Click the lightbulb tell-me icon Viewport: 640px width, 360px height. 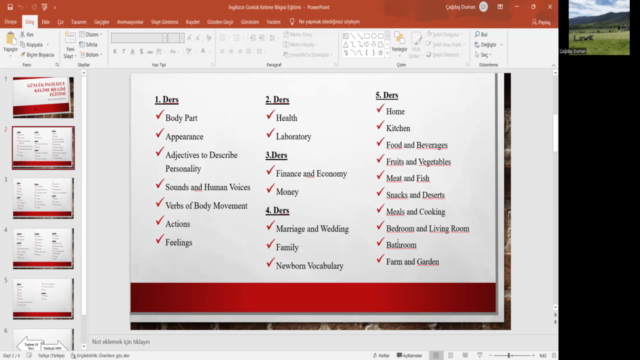tap(292, 22)
